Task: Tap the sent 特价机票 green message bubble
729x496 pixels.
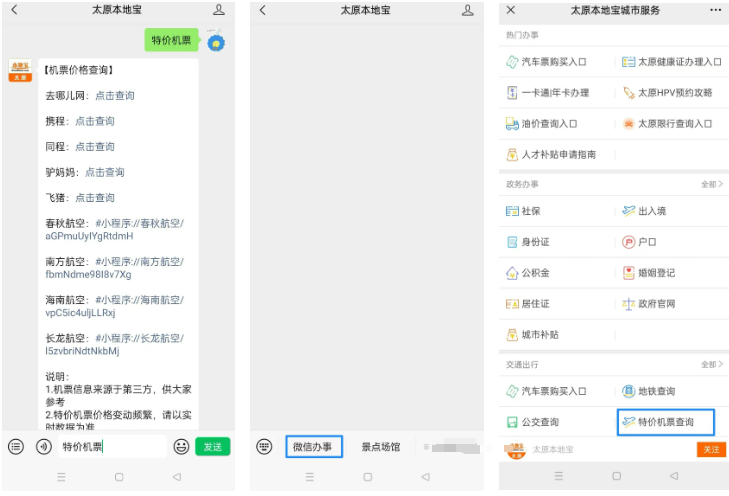Action: (172, 40)
